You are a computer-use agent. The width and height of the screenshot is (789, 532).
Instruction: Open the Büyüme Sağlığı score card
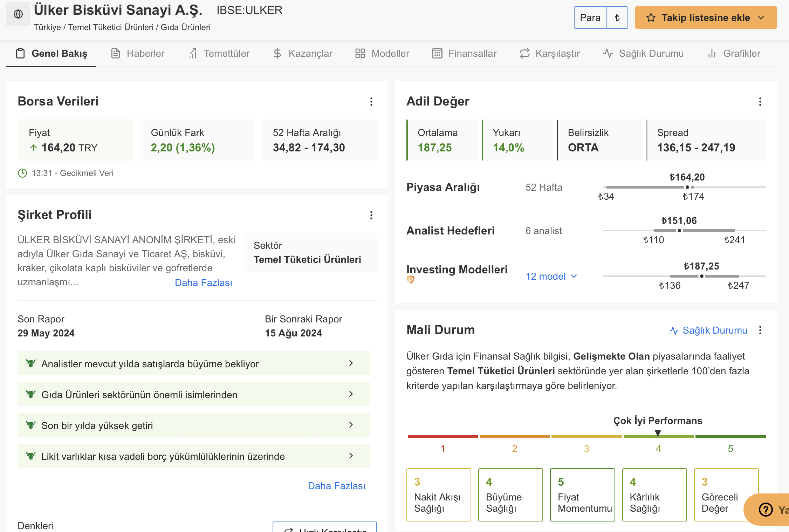tap(510, 495)
